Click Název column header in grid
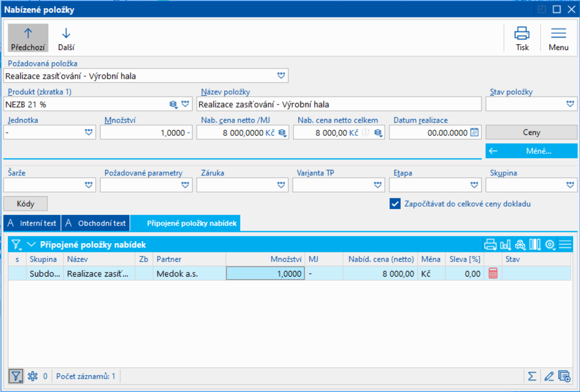The image size is (580, 392). [x=99, y=259]
